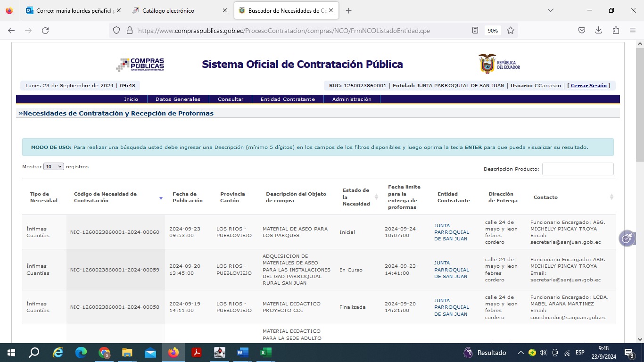Screen dimensions: 644x362
Task: Click the Descripción Producto search field
Action: coord(578,169)
